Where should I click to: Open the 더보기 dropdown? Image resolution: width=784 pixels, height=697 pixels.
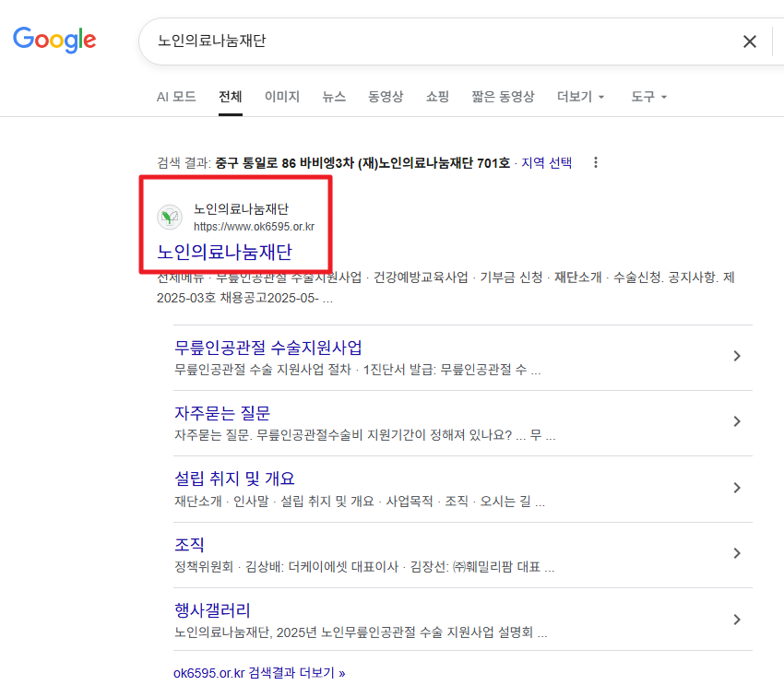point(580,96)
